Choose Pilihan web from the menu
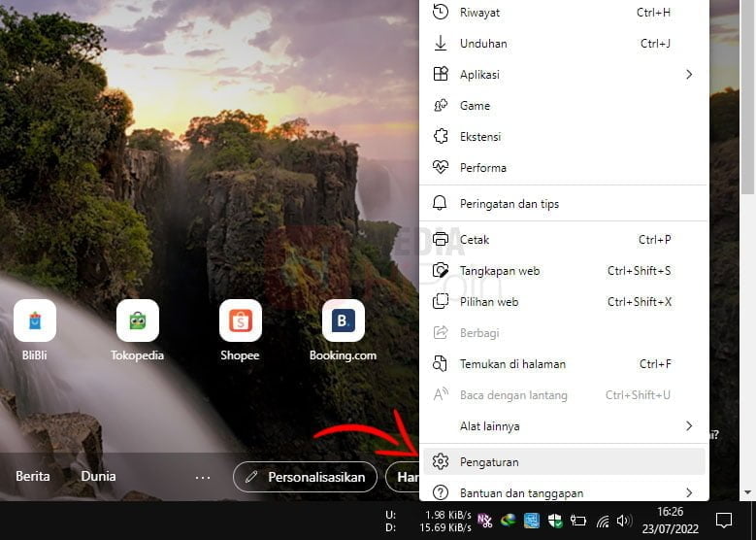The image size is (756, 540). point(564,302)
